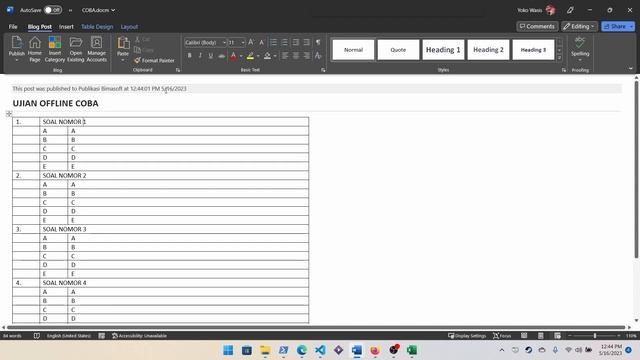Screen dimensions: 640x360
Task: Click the pen icon in title bar
Action: coord(570,10)
